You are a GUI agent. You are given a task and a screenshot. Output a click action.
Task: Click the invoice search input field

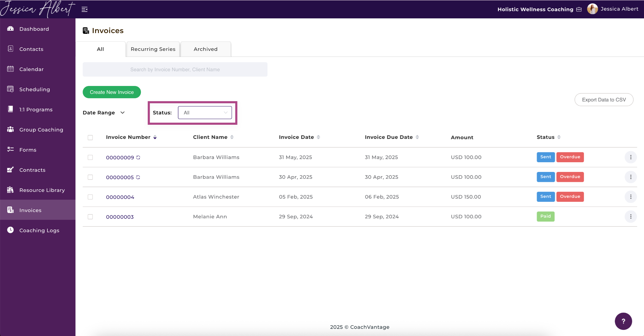[x=175, y=69]
